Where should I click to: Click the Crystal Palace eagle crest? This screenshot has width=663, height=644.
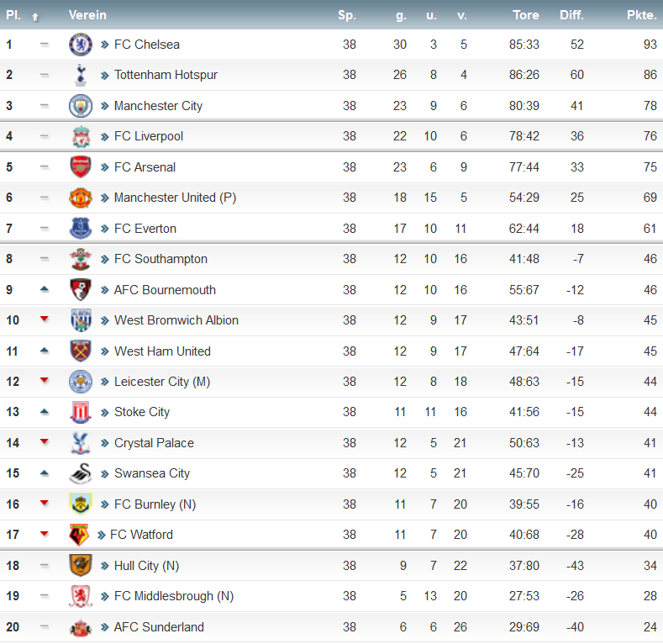tap(81, 442)
